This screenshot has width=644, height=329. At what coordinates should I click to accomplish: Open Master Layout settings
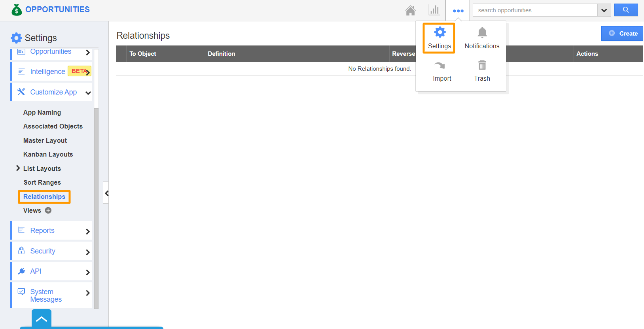click(x=45, y=140)
